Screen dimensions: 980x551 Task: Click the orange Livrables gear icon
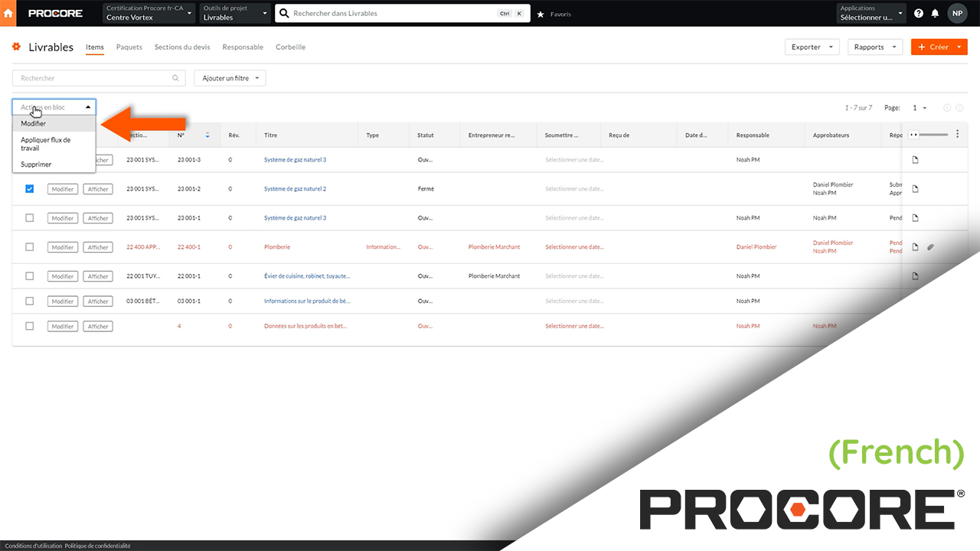click(x=16, y=47)
